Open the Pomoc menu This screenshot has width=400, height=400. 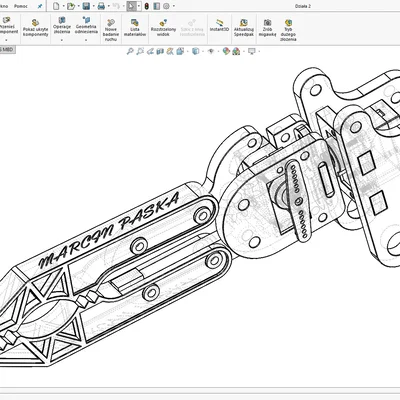(21, 6)
